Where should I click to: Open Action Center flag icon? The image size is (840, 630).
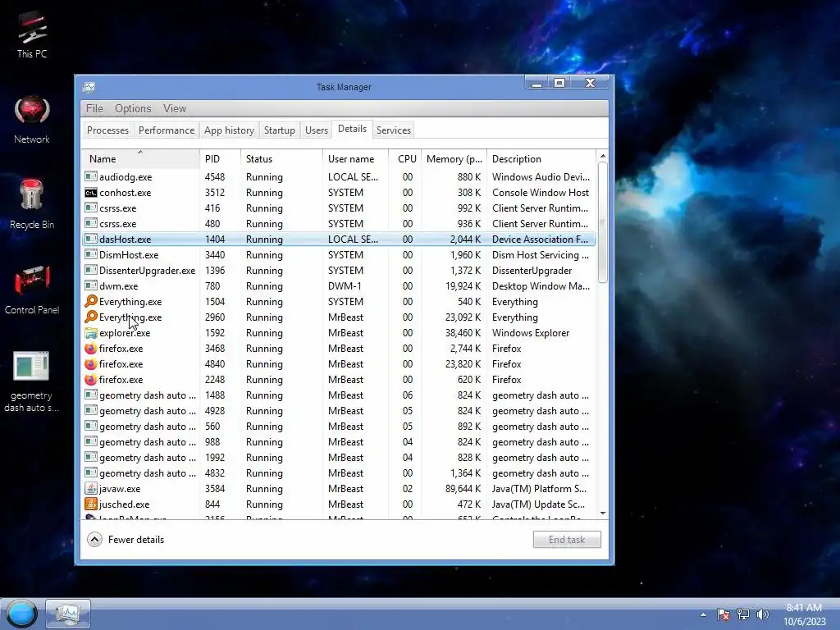pos(724,614)
